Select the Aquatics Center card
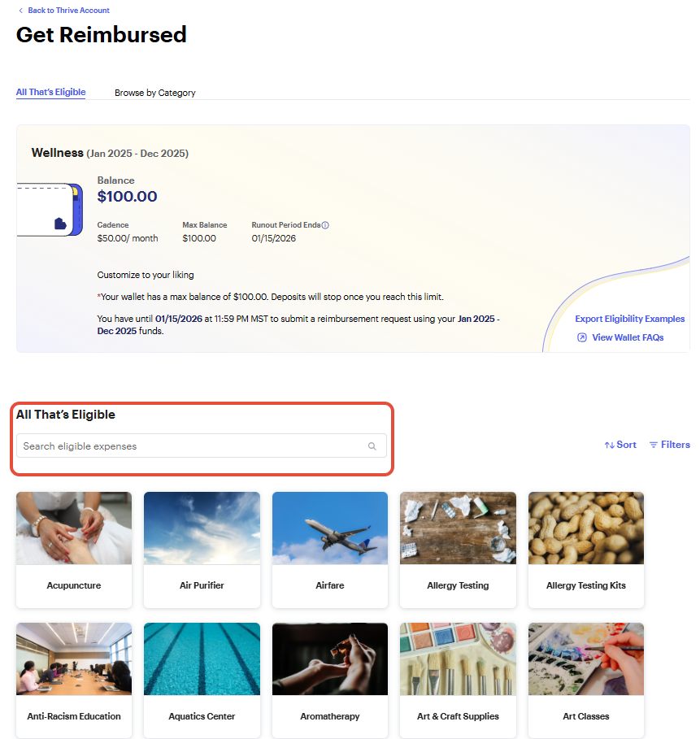The image size is (700, 739). pyautogui.click(x=202, y=680)
